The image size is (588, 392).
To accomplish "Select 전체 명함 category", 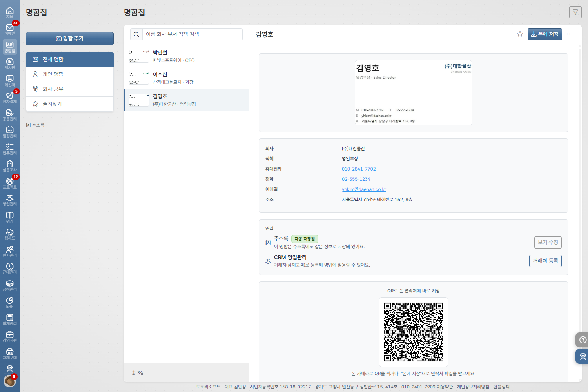I will 70,59.
